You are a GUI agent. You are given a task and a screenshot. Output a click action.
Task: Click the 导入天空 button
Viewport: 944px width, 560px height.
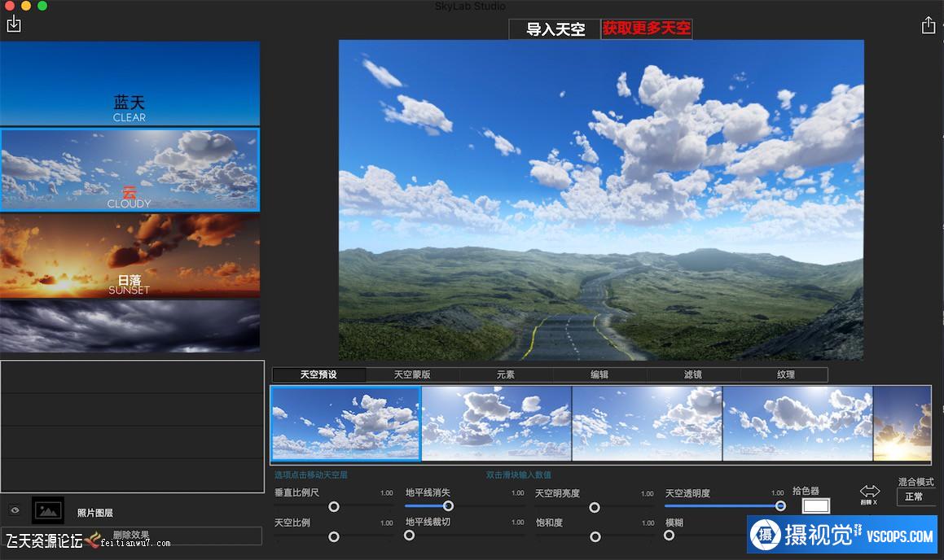click(555, 29)
